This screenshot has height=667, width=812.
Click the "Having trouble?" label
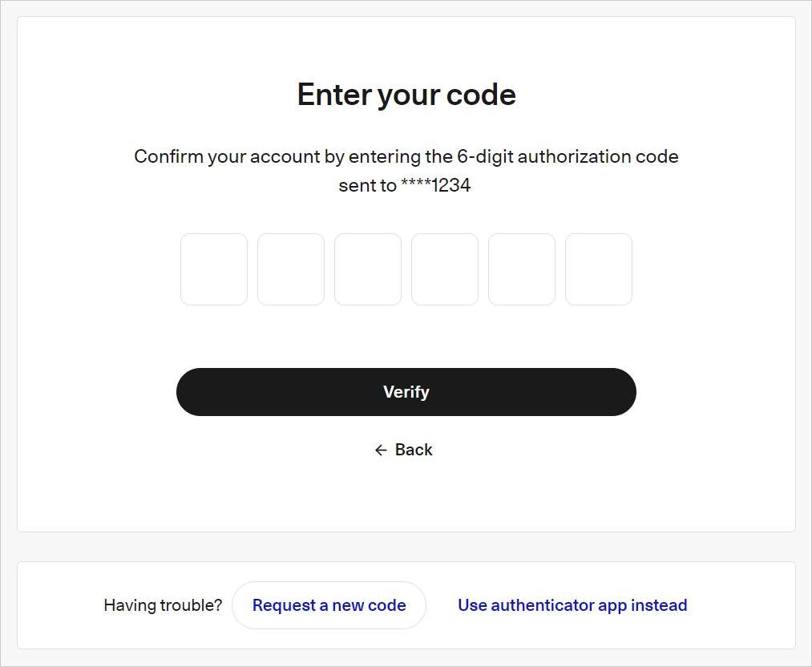(163, 605)
